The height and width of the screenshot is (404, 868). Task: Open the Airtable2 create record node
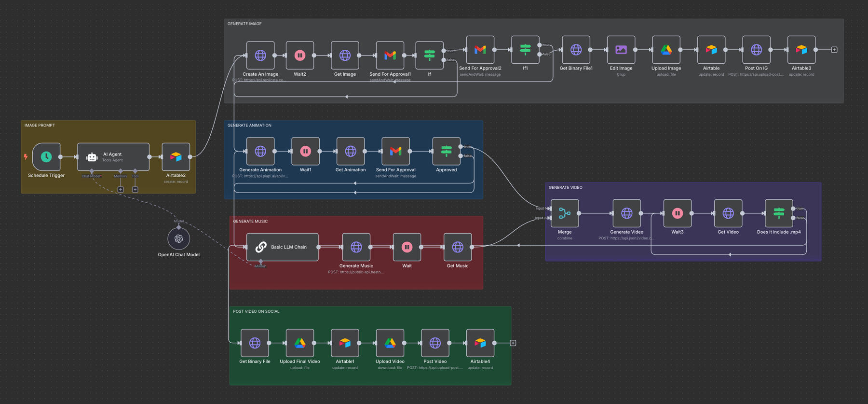click(176, 157)
